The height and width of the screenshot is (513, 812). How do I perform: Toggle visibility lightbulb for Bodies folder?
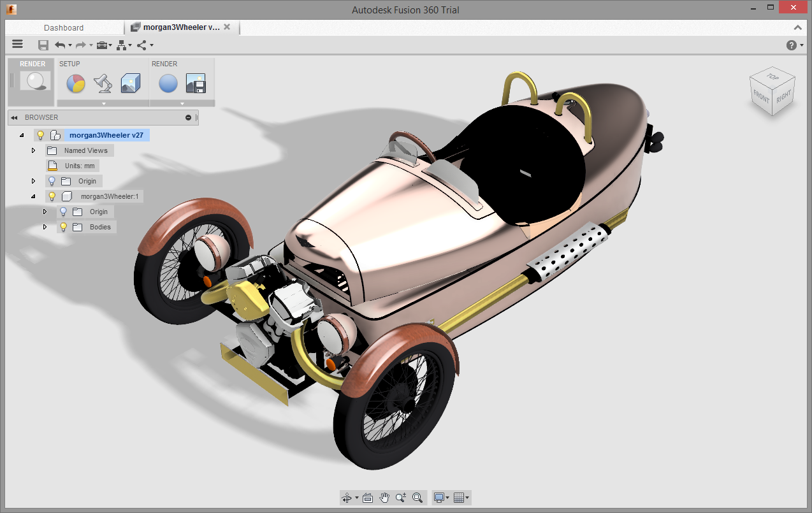(63, 227)
